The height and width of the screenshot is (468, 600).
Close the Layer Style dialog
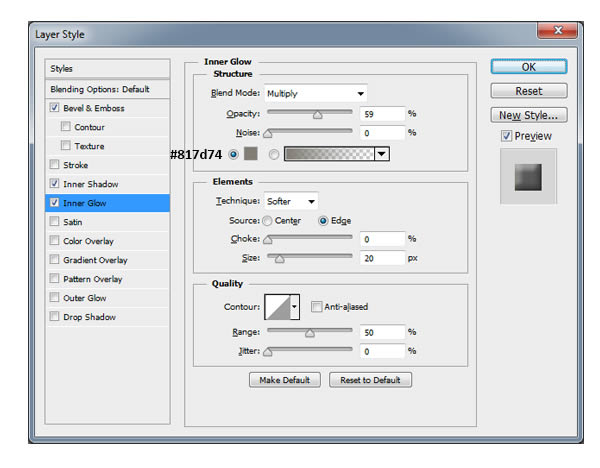[558, 30]
